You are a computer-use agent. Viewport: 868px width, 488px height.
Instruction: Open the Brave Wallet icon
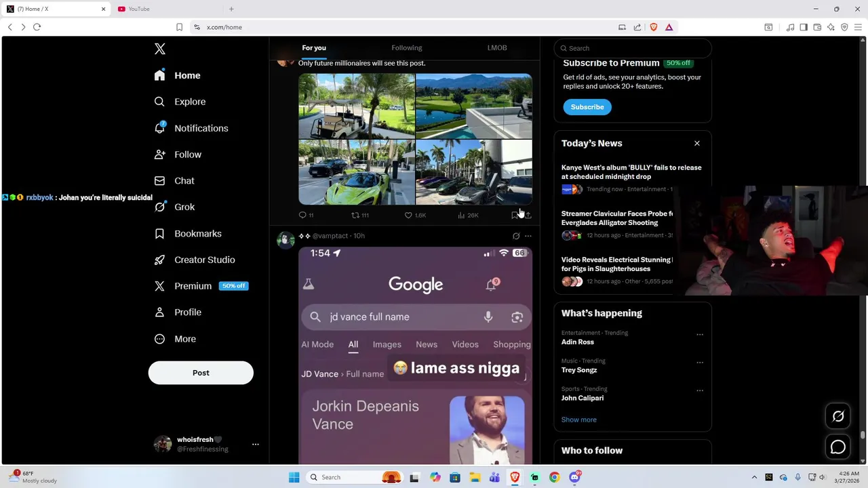click(817, 27)
